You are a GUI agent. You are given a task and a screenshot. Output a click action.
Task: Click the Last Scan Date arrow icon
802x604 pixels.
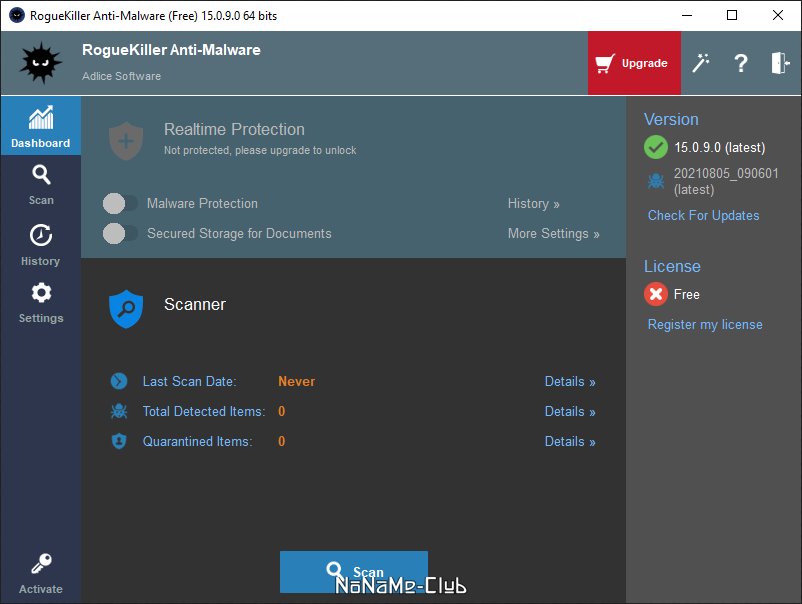coord(119,381)
